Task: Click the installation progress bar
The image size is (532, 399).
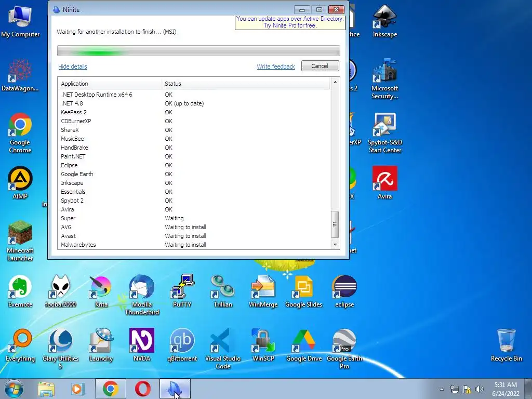Action: pyautogui.click(x=198, y=50)
